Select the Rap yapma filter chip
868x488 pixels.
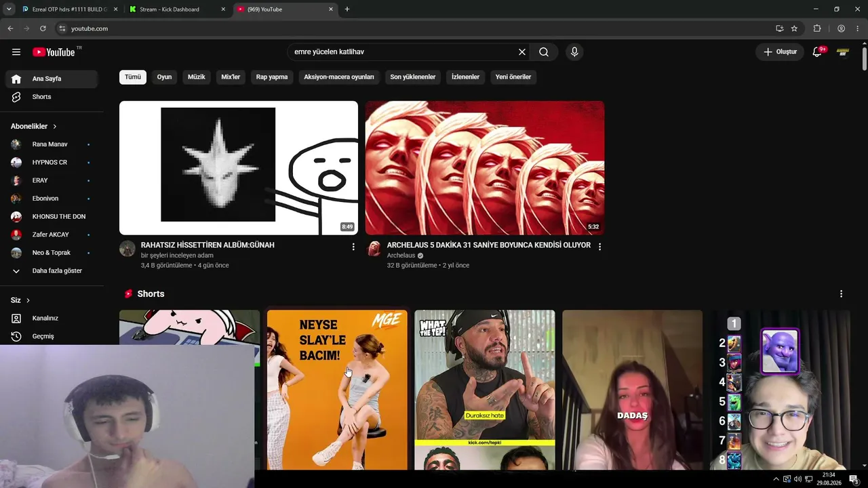pyautogui.click(x=272, y=77)
